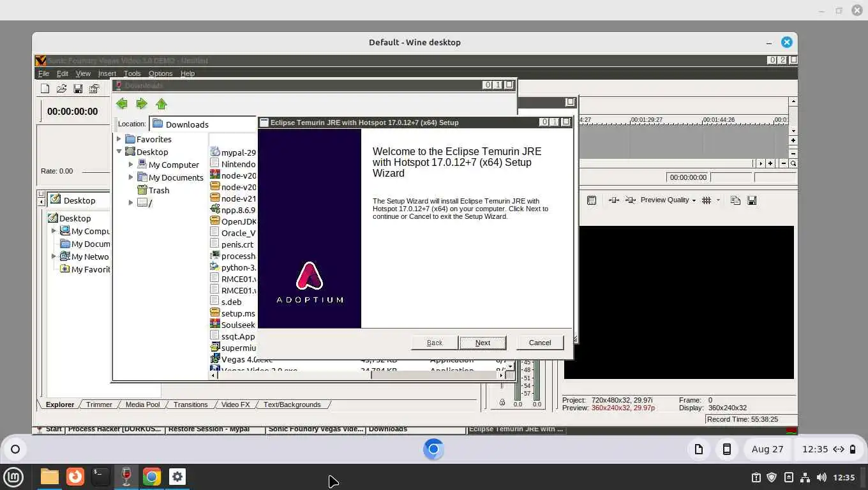The height and width of the screenshot is (490, 868).
Task: Click the network icon in system tray
Action: point(805,477)
